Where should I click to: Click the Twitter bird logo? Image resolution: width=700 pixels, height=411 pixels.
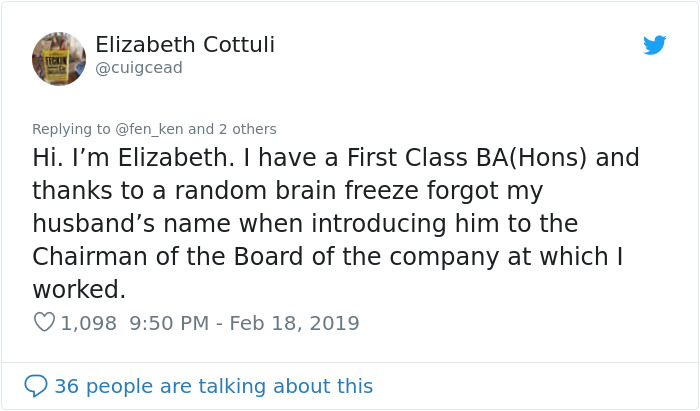[x=655, y=45]
